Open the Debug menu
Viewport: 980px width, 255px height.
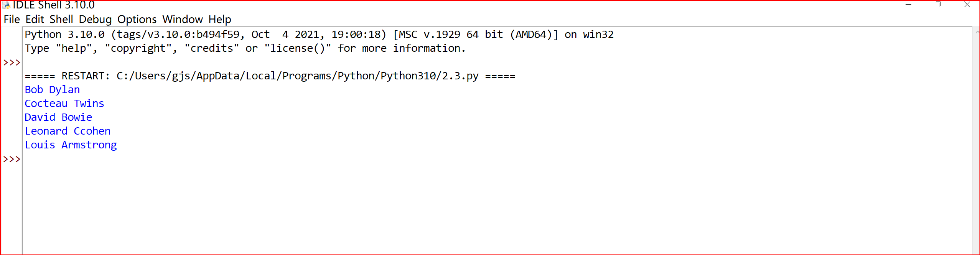(x=96, y=19)
